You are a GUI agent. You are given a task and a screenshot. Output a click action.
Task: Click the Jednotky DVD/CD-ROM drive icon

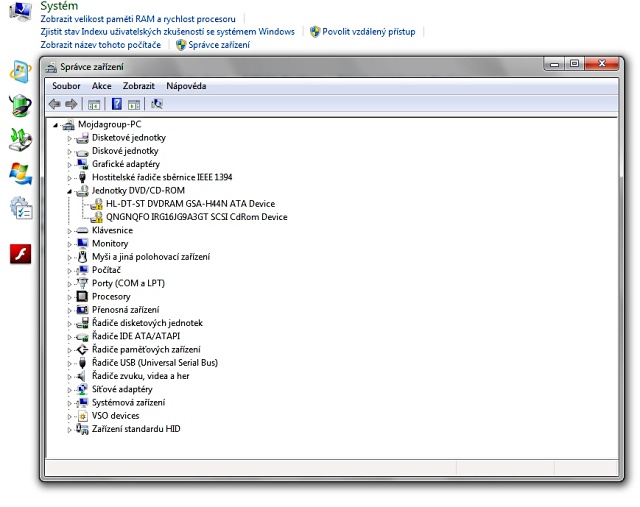coord(82,191)
